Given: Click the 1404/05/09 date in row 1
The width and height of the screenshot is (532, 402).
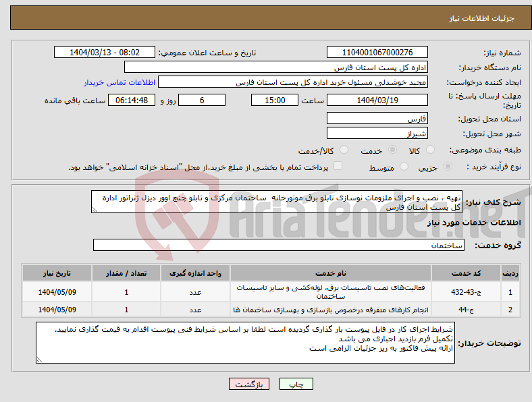Looking at the screenshot, I should (x=57, y=292).
